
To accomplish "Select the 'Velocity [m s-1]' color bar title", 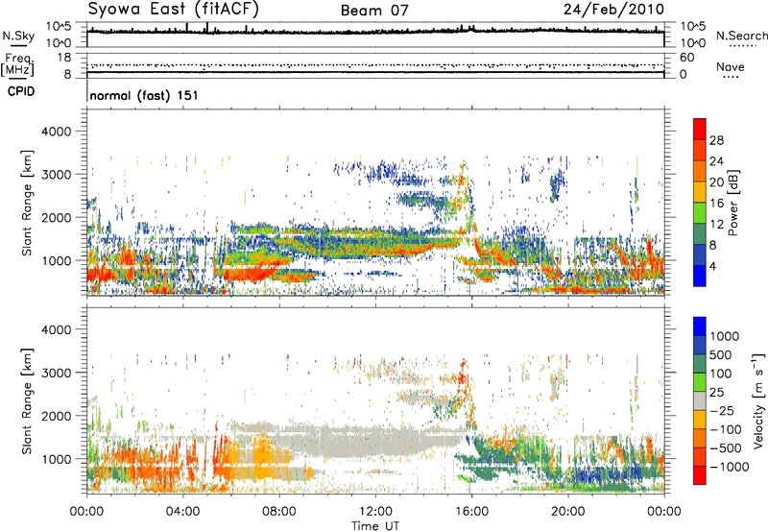I will coord(758,400).
